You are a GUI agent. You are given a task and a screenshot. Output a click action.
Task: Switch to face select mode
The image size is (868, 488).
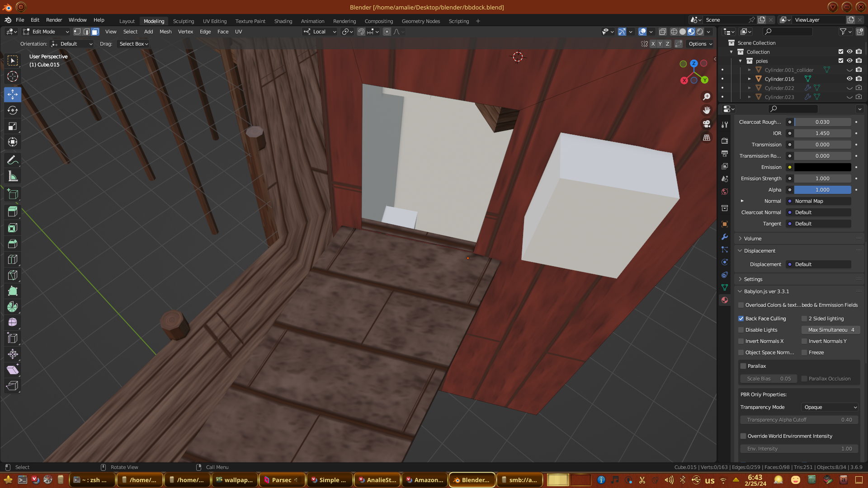[x=95, y=32]
